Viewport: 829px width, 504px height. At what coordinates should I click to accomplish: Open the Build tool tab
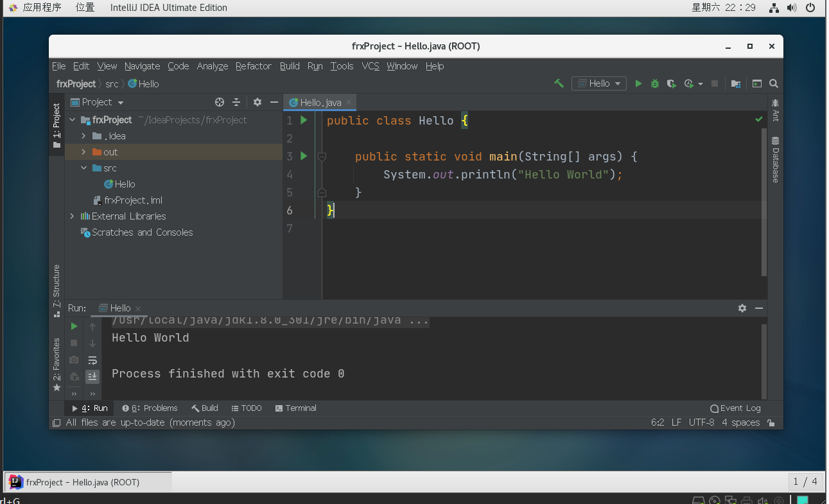point(205,408)
